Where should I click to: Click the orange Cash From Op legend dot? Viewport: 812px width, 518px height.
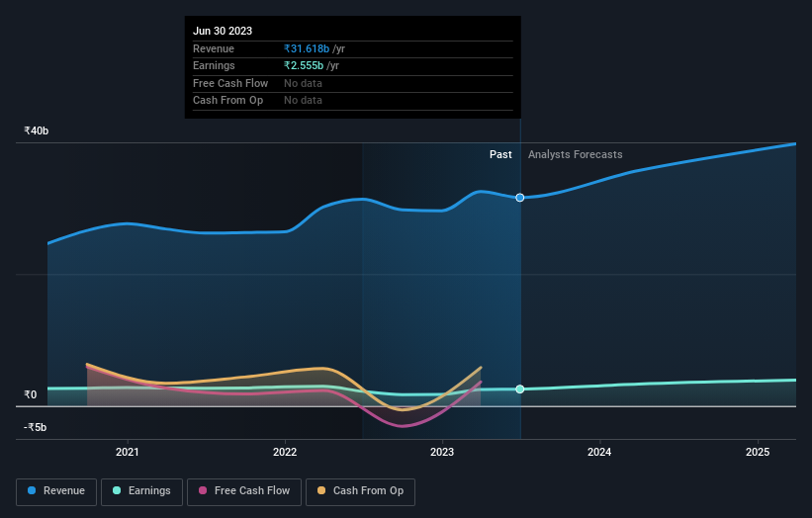[321, 490]
